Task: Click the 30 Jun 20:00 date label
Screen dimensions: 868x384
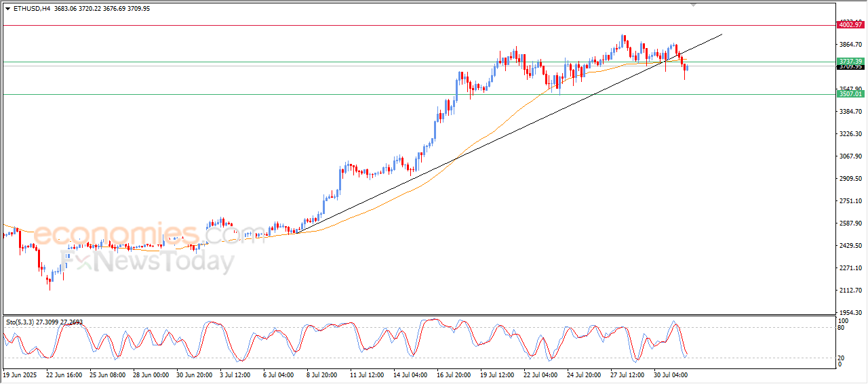Action: 194,374
